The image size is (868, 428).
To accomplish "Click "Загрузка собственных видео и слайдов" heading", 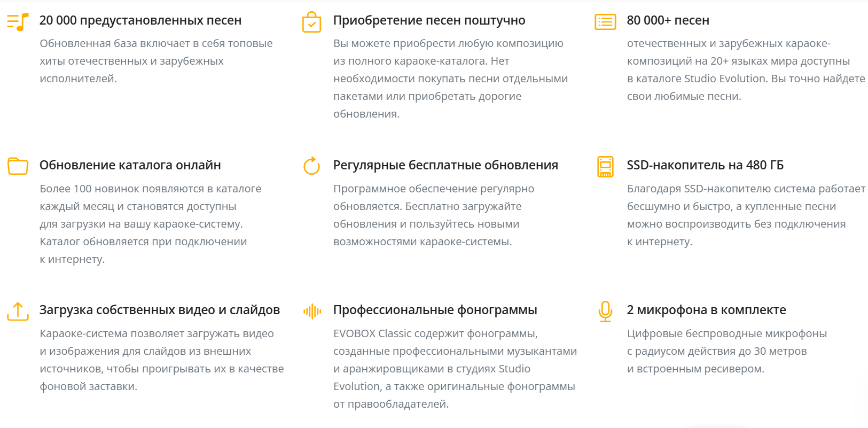I will coord(160,310).
